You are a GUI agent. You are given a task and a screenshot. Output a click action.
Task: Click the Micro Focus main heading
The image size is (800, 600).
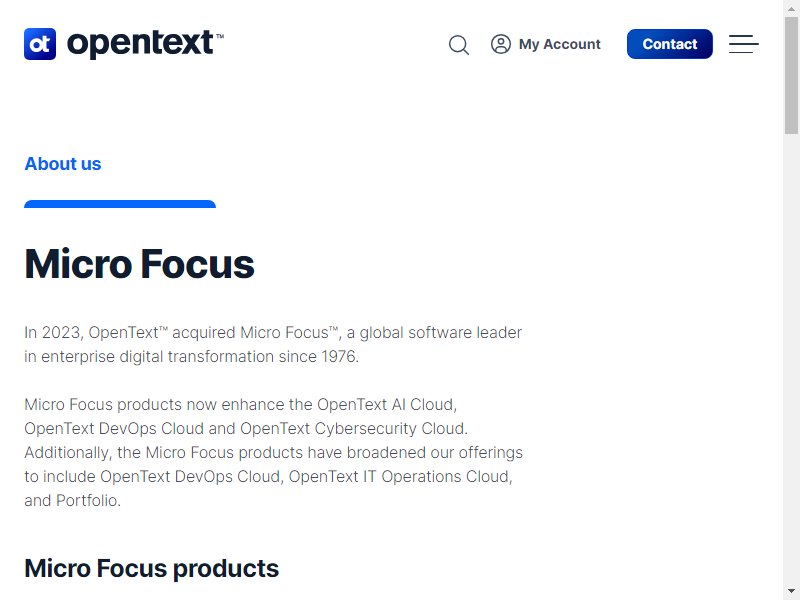click(139, 264)
